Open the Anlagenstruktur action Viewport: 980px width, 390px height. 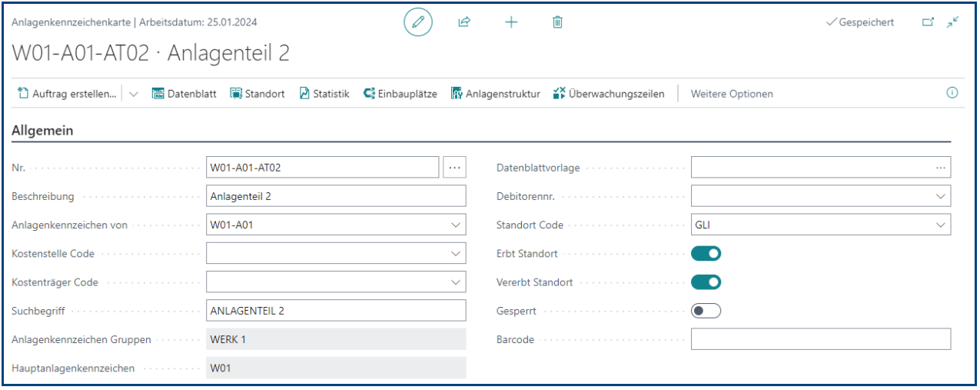point(496,94)
